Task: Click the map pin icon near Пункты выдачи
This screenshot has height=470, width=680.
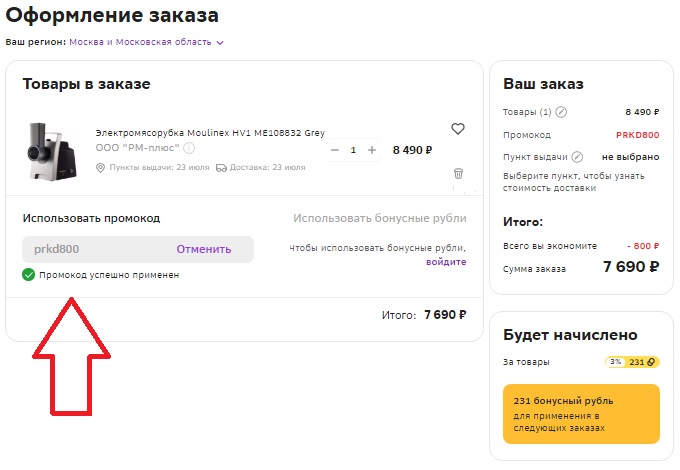Action: pos(100,168)
